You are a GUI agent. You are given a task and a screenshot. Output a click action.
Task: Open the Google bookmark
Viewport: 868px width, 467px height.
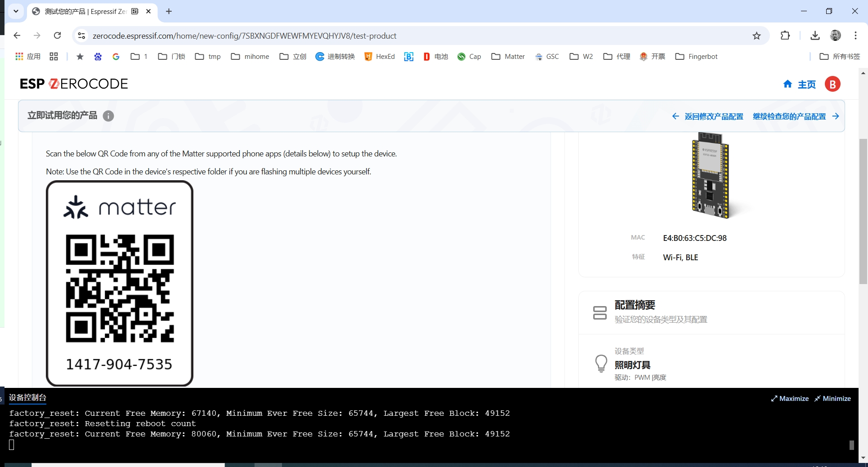point(116,56)
